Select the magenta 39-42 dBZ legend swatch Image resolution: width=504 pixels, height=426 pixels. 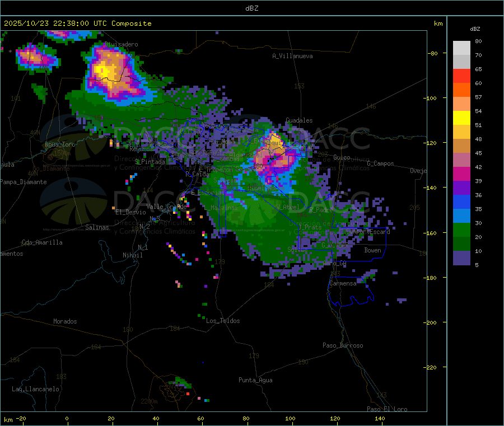(461, 174)
